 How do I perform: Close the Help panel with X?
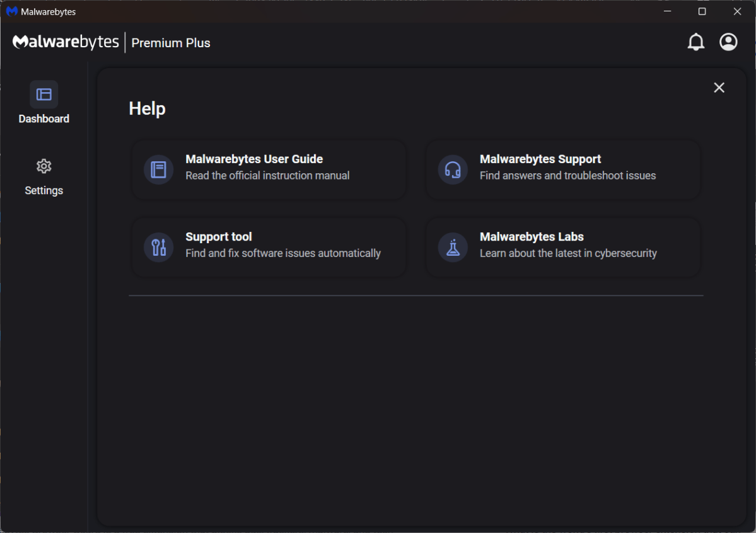tap(719, 87)
